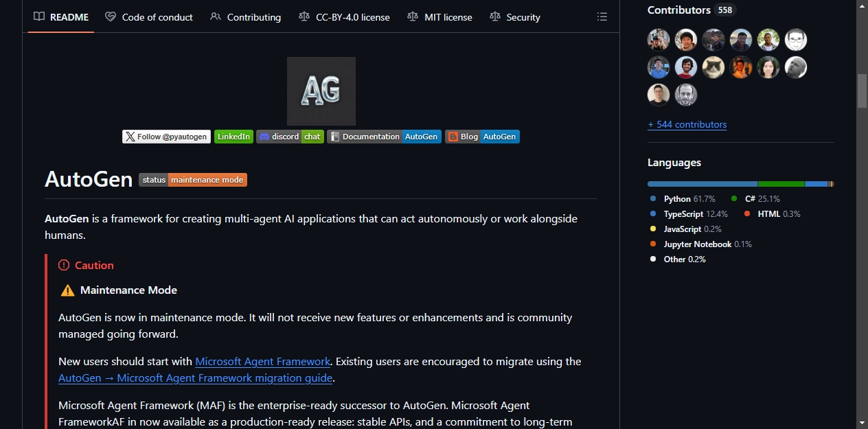Open the glasses sketch contributor avatar
This screenshot has width=868, height=429.
796,40
